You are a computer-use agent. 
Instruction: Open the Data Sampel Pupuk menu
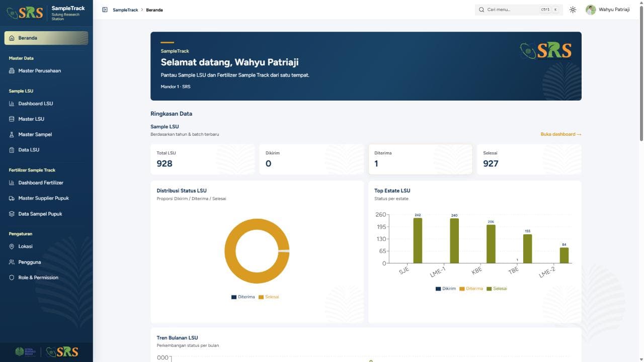pos(46,214)
